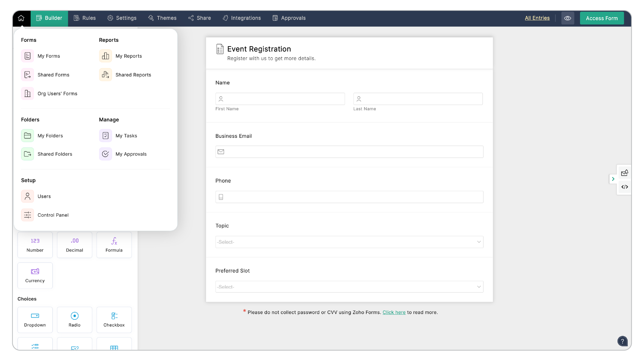Click the form document icon beside title
This screenshot has width=644, height=360.
(220, 49)
